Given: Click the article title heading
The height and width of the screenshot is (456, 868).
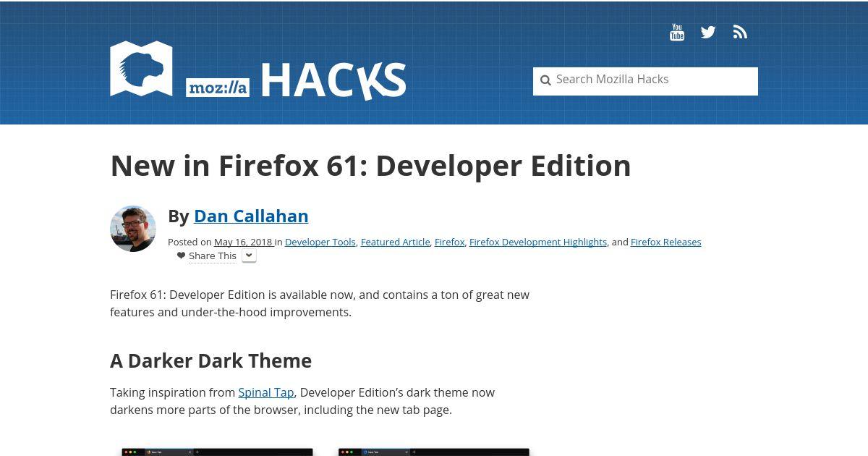Looking at the screenshot, I should pos(370,166).
